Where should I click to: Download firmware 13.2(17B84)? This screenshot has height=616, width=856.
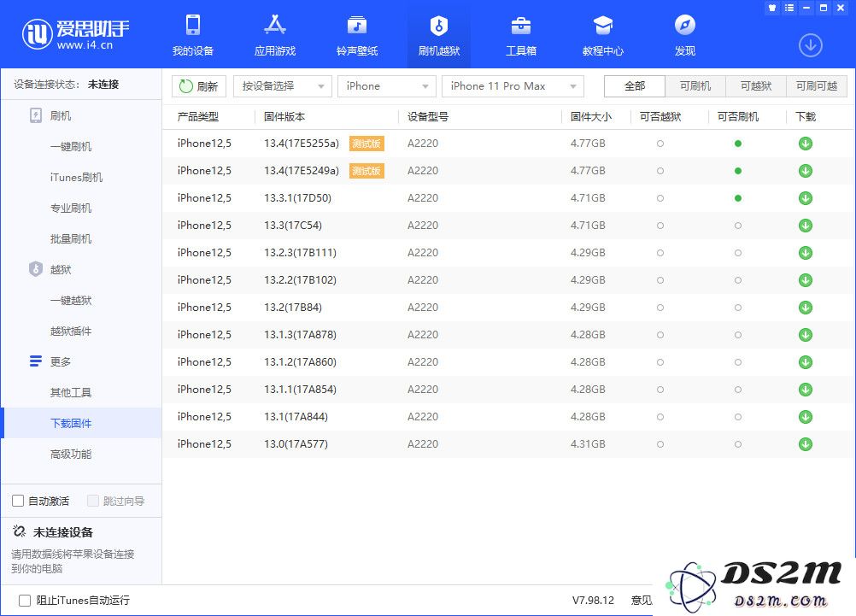coord(806,308)
